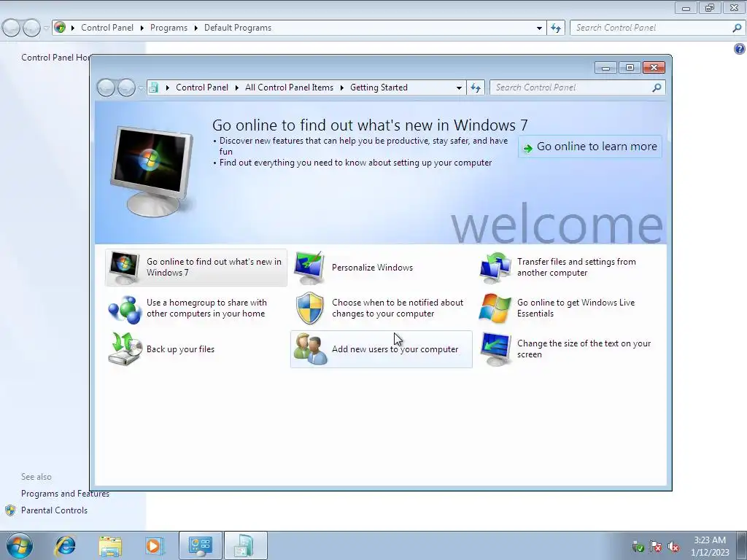Click the Back up your files drive icon
The image size is (747, 560).
(125, 349)
